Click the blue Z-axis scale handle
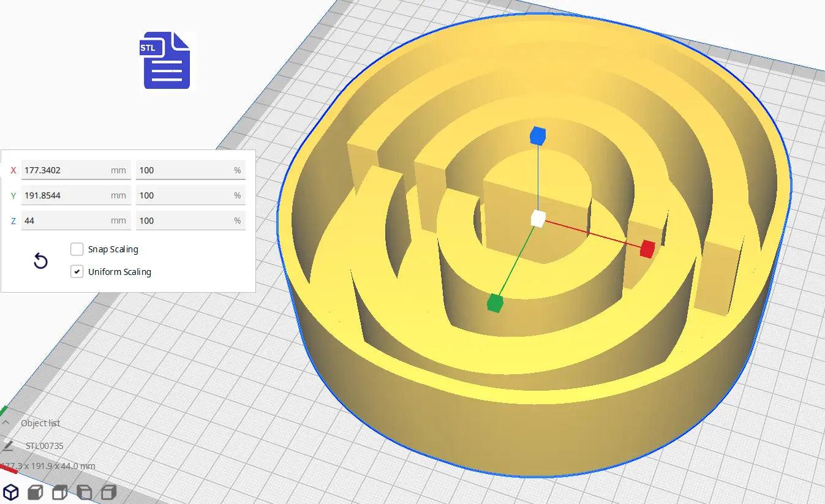Screen dimensions: 825x504 click(537, 137)
